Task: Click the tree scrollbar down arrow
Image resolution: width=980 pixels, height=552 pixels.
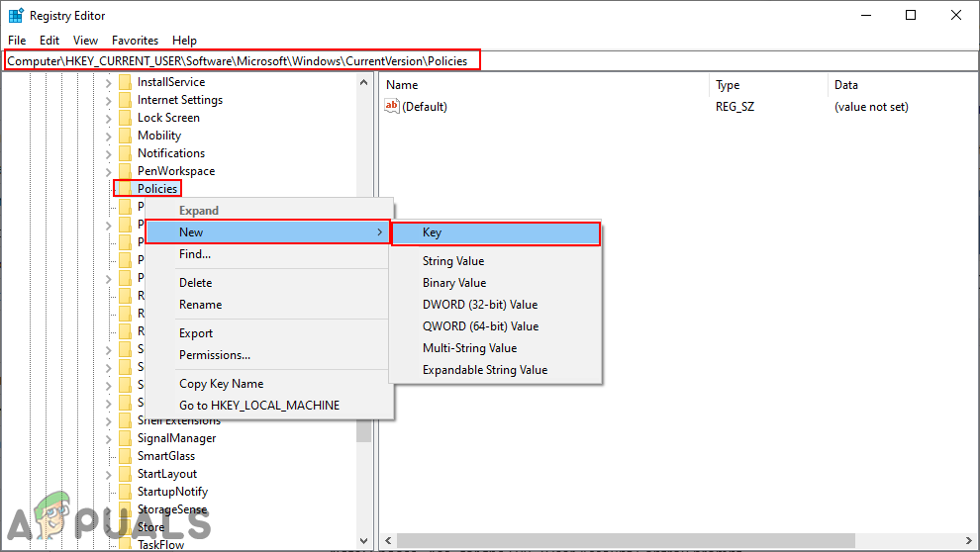Action: 364,541
